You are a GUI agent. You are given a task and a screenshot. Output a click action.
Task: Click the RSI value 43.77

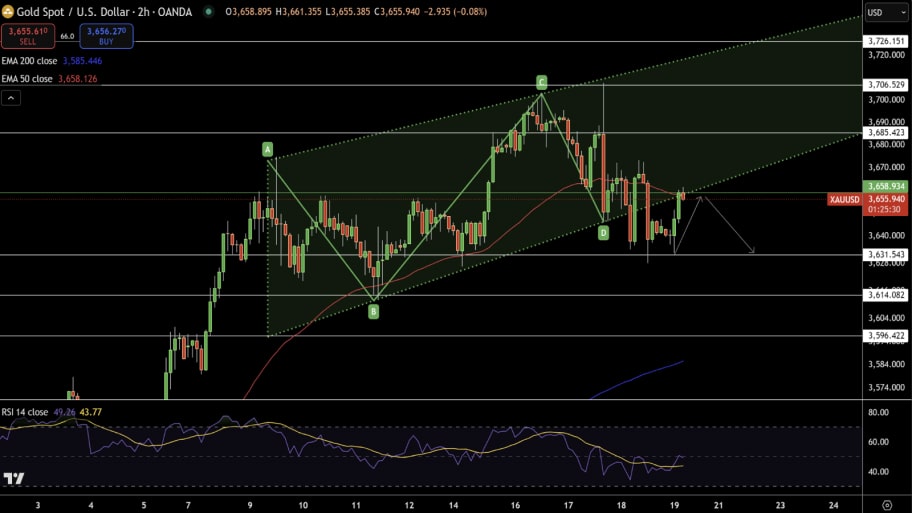tap(91, 412)
